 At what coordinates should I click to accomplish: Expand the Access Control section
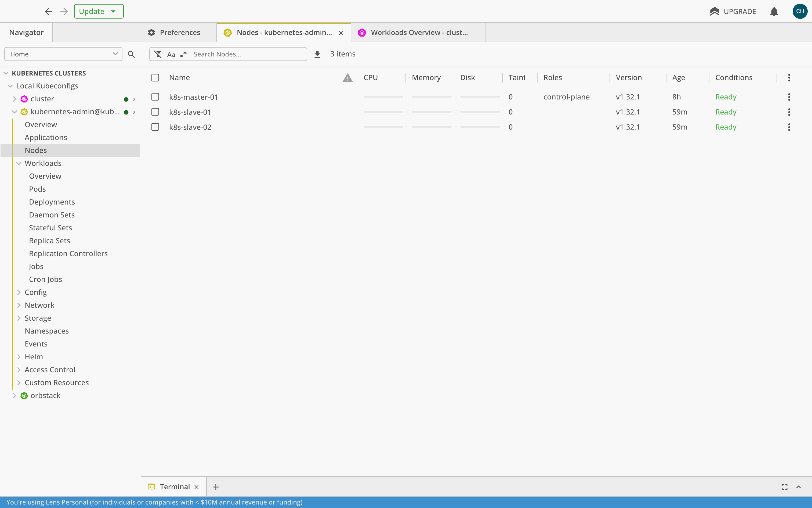19,370
